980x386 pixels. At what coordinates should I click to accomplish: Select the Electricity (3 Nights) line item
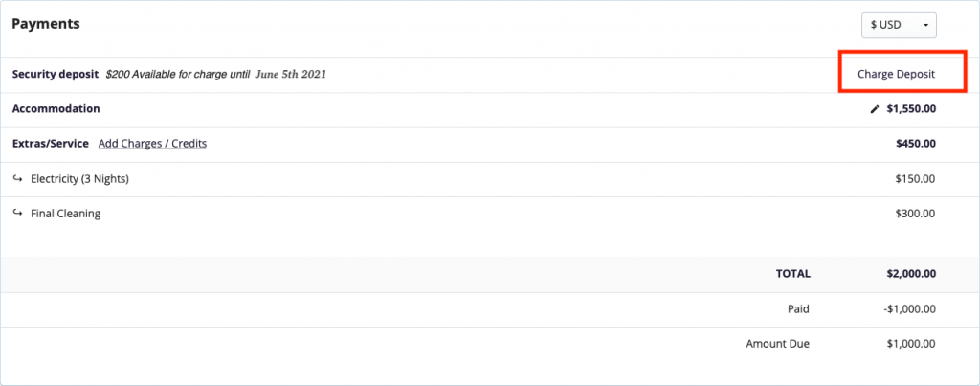tap(79, 179)
